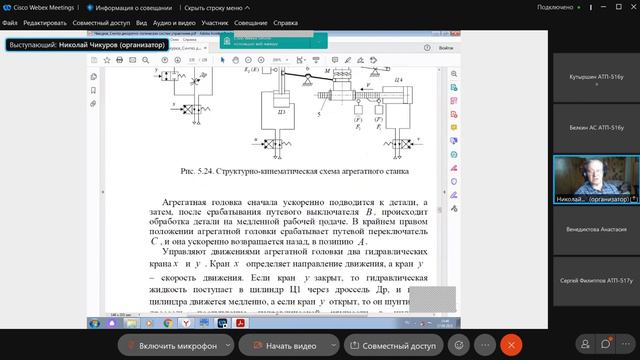Click the search magnifier in Acrobat toolbar
The height and width of the screenshot is (360, 640).
(145, 60)
